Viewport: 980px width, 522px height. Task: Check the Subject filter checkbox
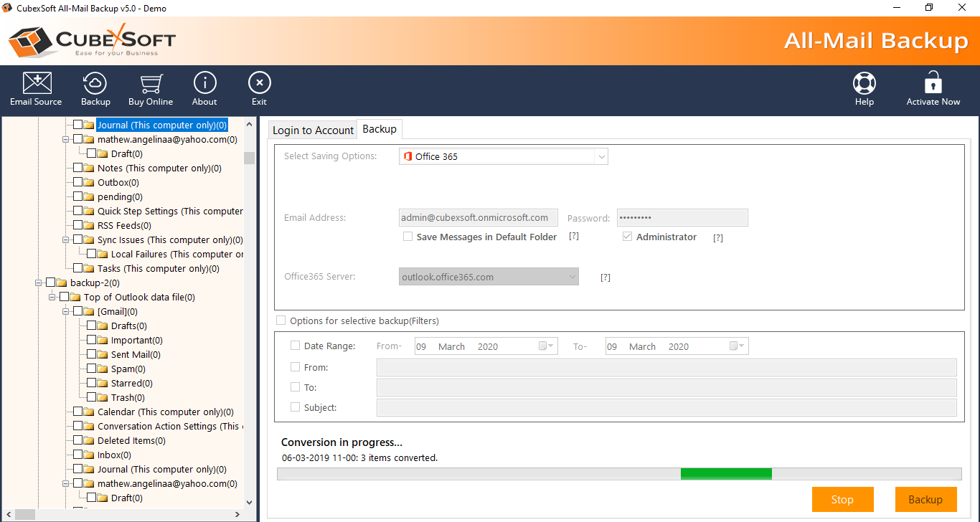[x=296, y=407]
